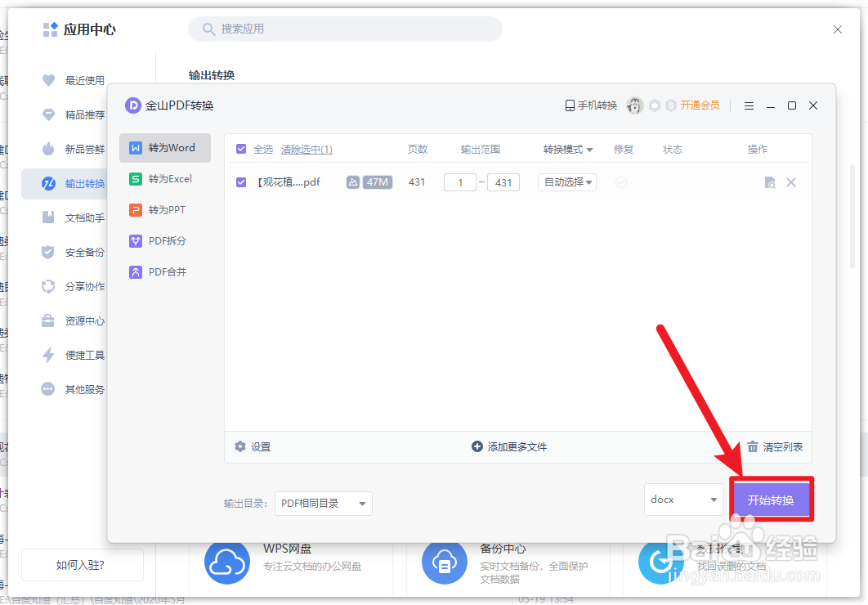The image size is (868, 605).
Task: Clear the list via 清空列表 trash icon
Action: 753,446
